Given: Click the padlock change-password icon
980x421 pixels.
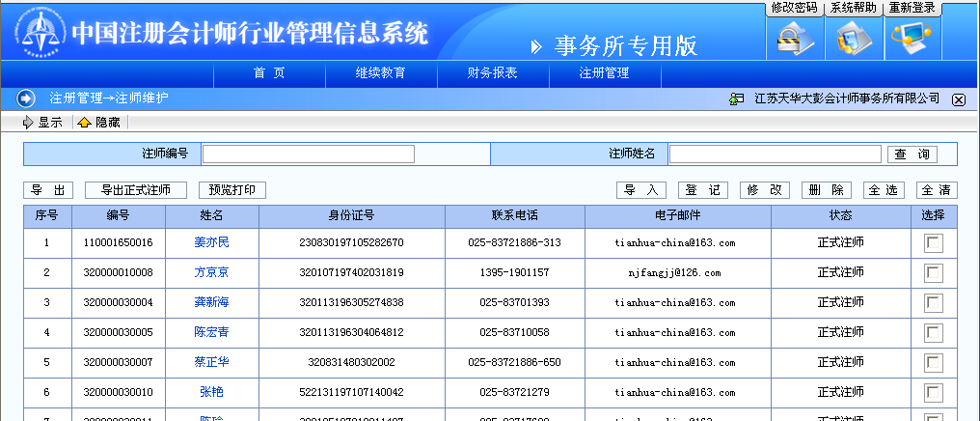Looking at the screenshot, I should coord(794,39).
